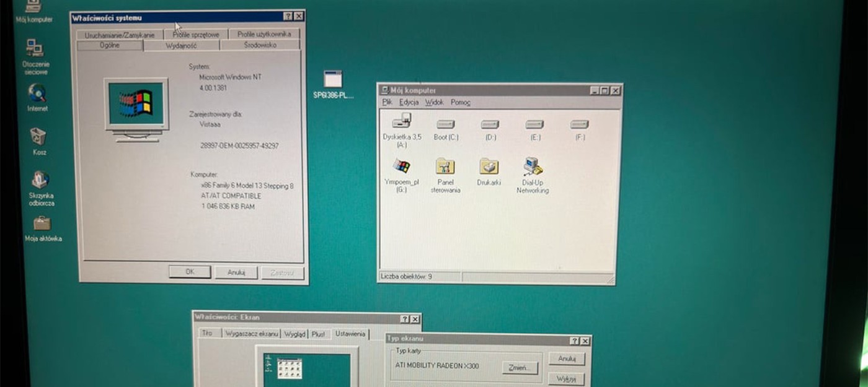
Task: Close the Typ ekranu dialog
Action: (585, 341)
